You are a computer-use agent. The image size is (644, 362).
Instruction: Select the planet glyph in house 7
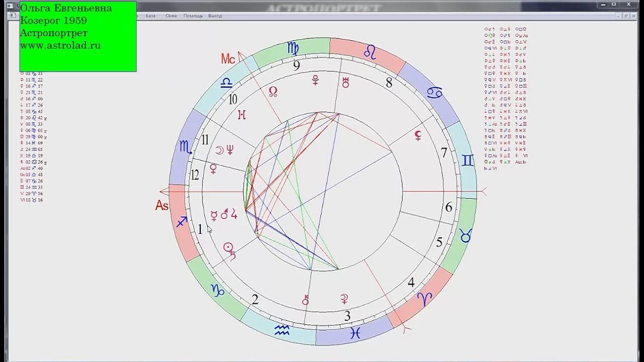[x=418, y=135]
